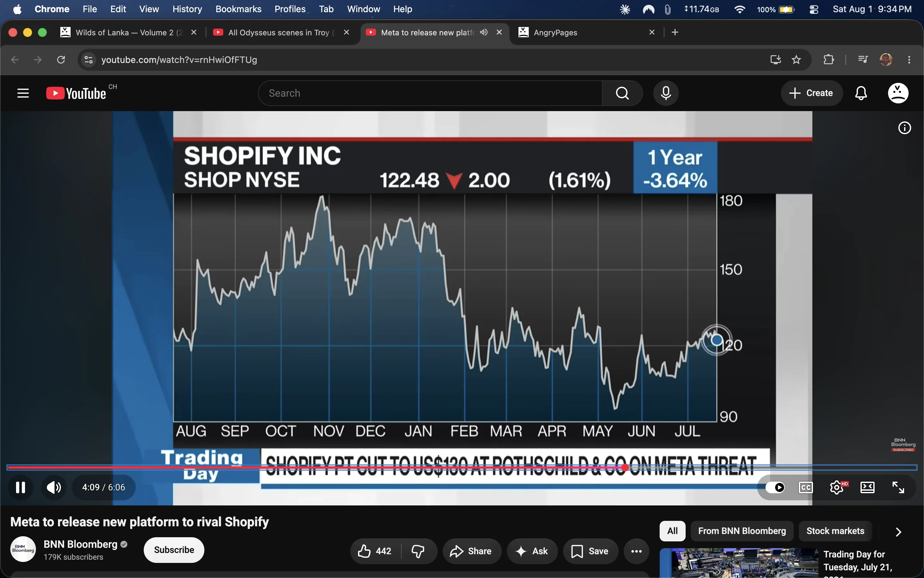This screenshot has width=924, height=578.
Task: Pause the video
Action: point(21,487)
